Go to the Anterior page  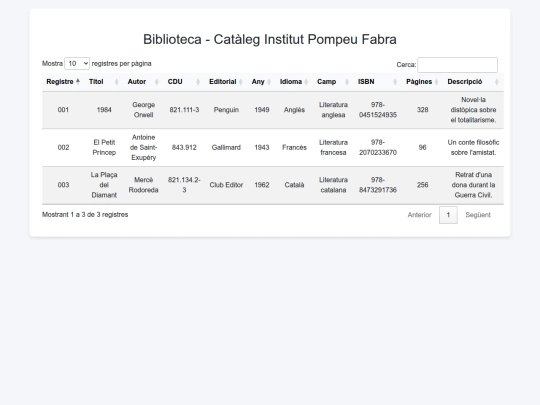pos(419,215)
